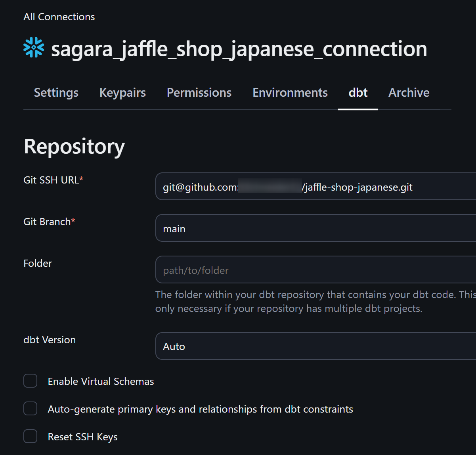Open the Settings tab

[x=56, y=93]
